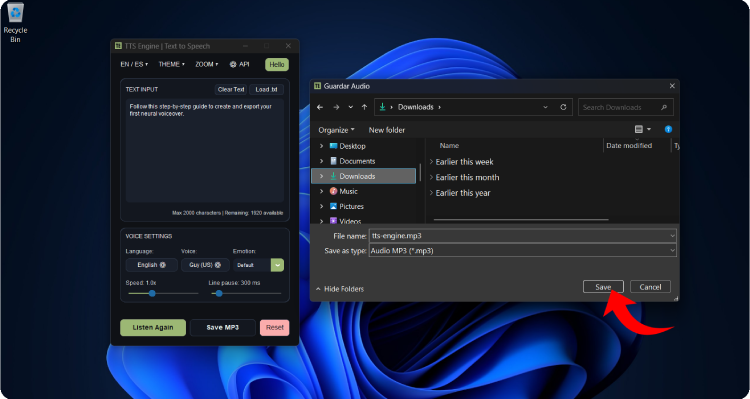Expand the Earlier this year group
This screenshot has height=399, width=750.
point(431,193)
